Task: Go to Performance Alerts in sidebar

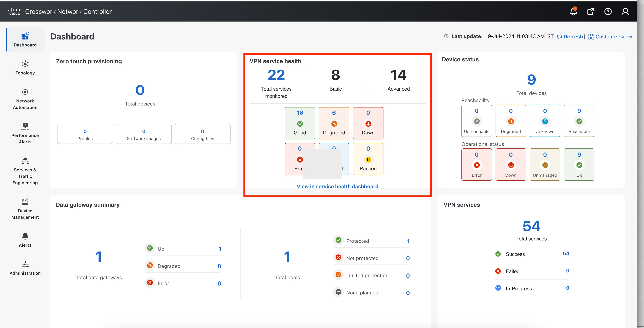Action: pos(25,133)
